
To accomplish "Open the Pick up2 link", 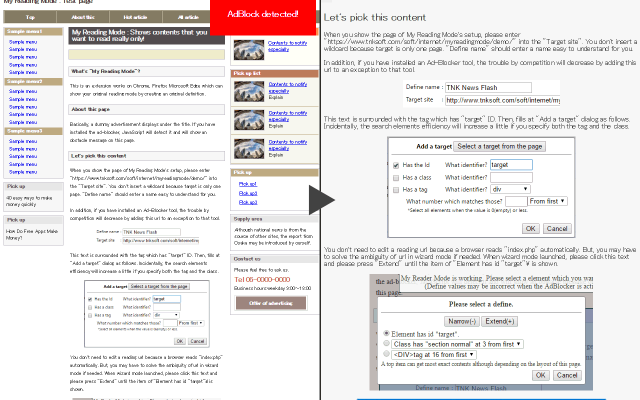I will (x=248, y=193).
